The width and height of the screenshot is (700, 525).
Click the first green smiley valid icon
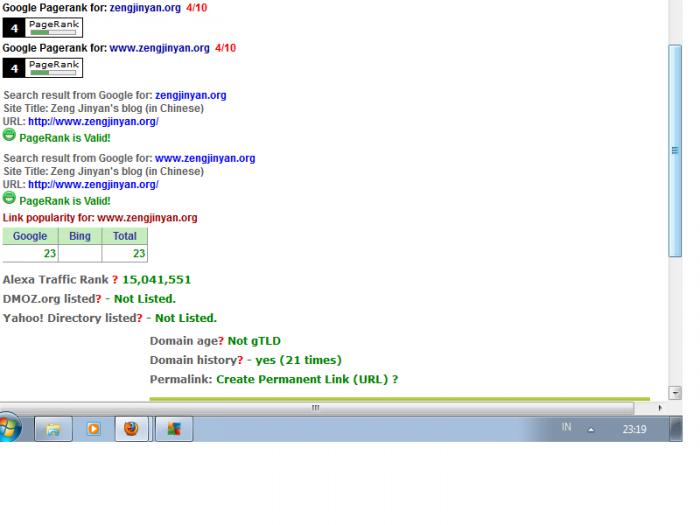[x=9, y=134]
